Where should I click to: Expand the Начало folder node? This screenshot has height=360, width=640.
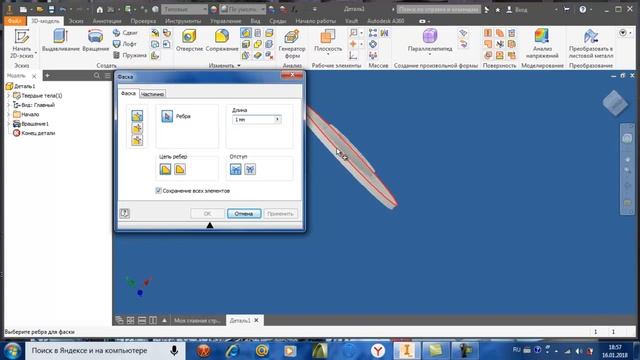(x=9, y=114)
